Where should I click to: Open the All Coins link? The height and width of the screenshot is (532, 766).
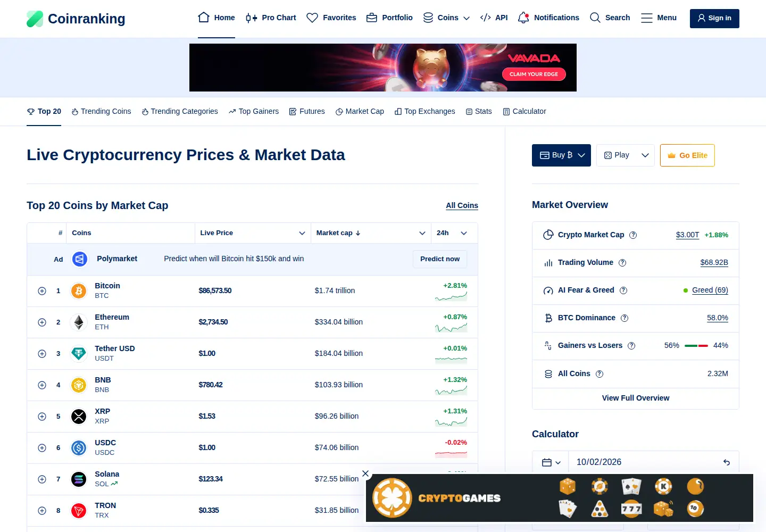462,205
